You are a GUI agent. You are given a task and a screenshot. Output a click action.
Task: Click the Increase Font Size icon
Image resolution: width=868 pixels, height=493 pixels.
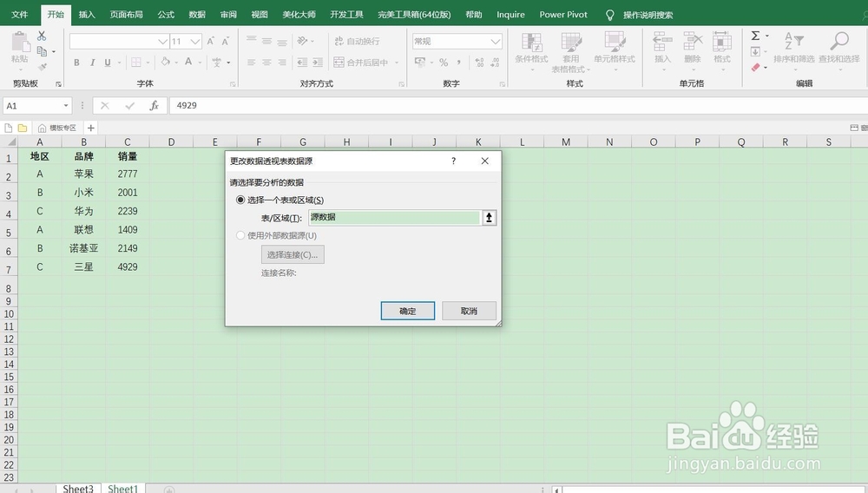210,42
